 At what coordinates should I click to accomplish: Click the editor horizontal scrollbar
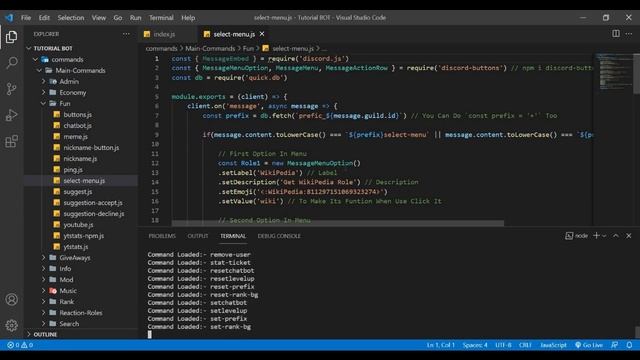338,223
